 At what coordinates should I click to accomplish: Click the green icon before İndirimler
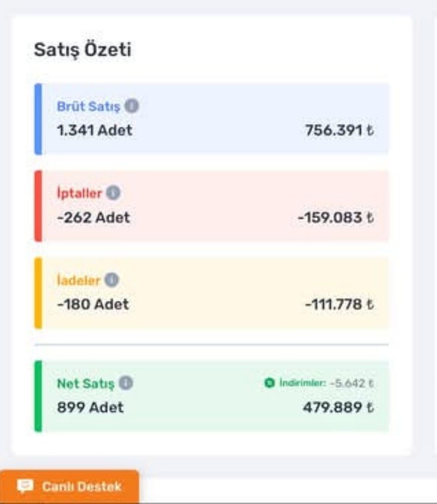[x=269, y=384]
